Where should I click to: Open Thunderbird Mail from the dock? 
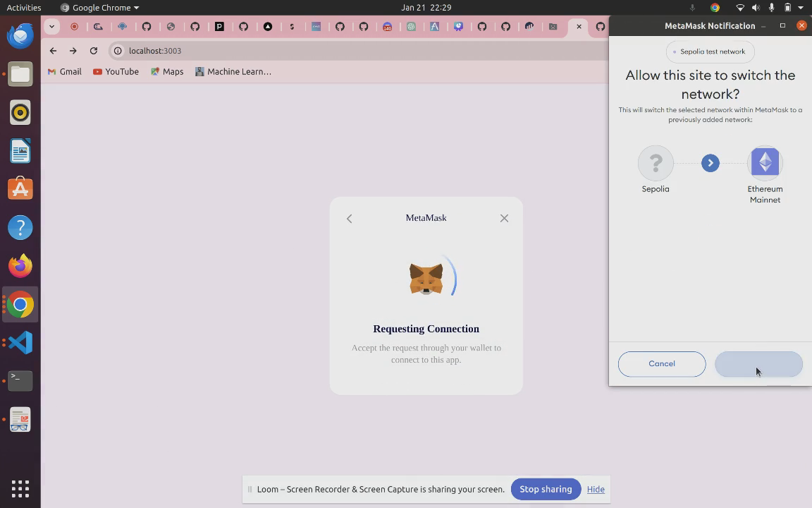tap(20, 36)
